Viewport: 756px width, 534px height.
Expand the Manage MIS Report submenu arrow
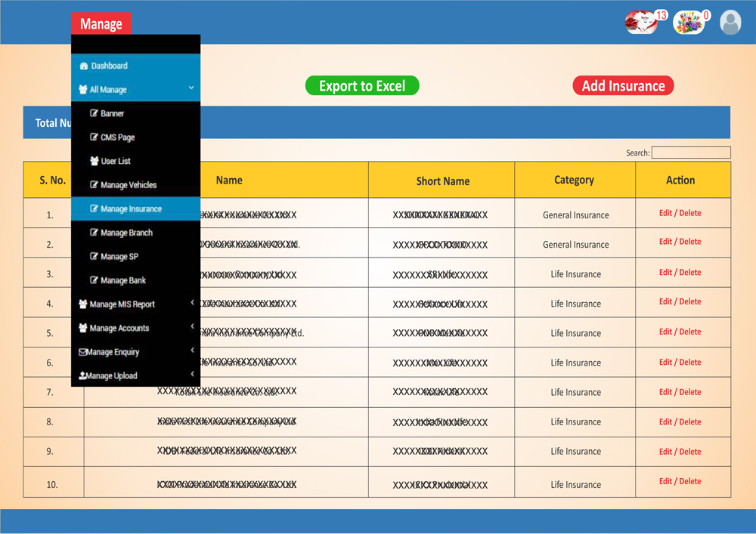click(x=192, y=304)
